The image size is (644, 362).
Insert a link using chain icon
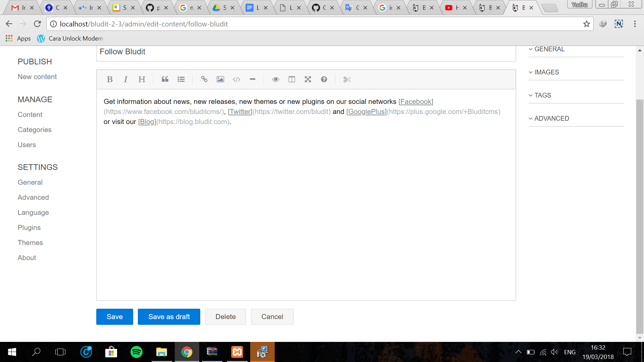(x=204, y=79)
